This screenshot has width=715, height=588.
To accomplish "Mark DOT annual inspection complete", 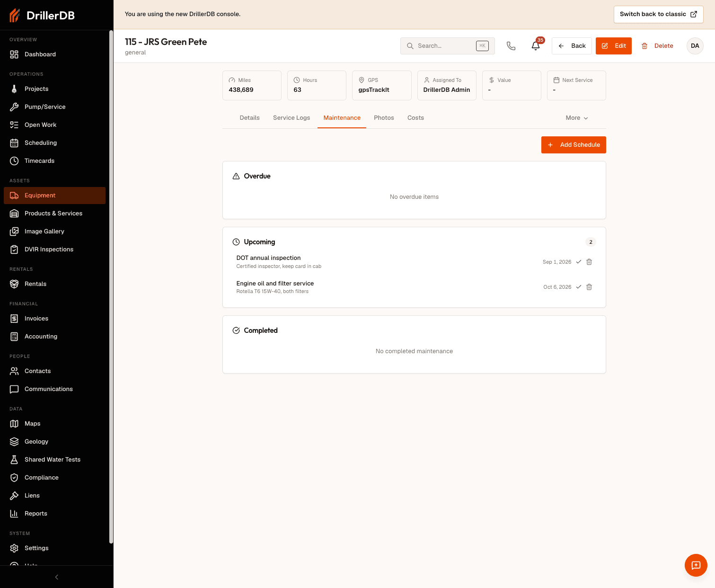I will tap(578, 262).
